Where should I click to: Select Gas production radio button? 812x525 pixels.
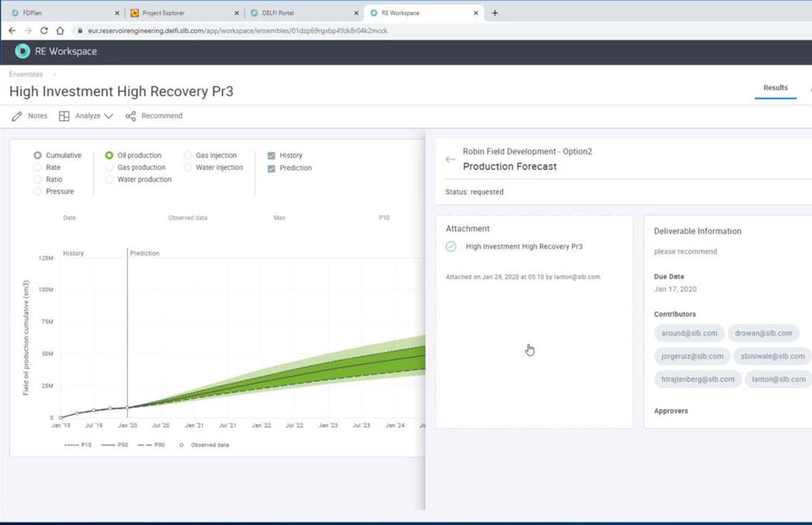[109, 168]
